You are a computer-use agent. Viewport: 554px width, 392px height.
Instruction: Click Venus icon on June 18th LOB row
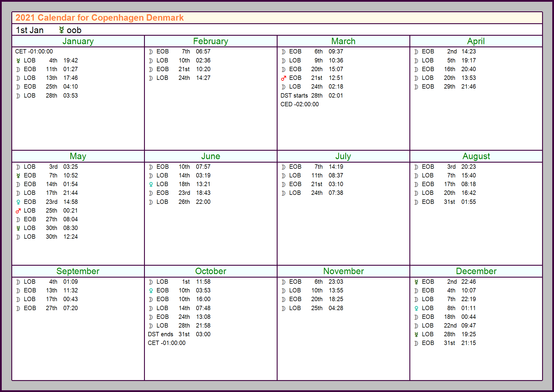(151, 184)
